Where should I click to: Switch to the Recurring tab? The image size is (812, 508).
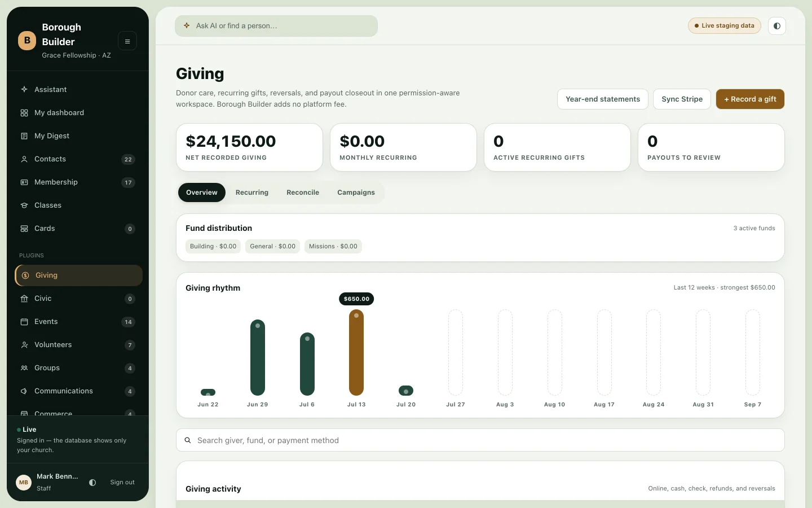(252, 192)
